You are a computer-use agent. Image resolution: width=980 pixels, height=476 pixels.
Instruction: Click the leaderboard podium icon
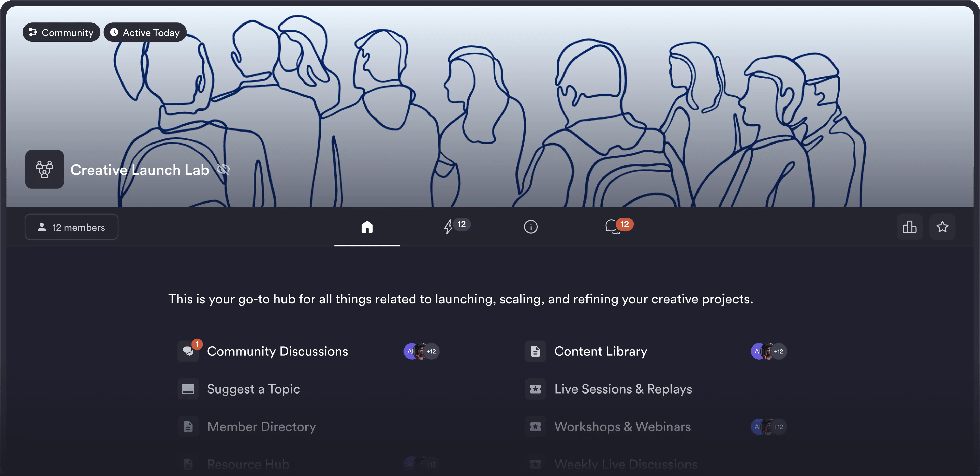pyautogui.click(x=909, y=227)
